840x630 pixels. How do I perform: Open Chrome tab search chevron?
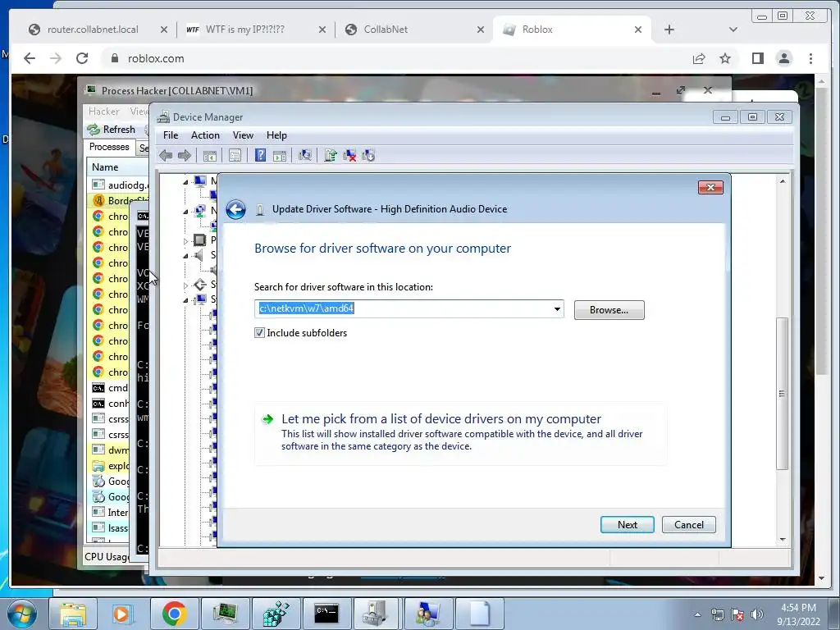pyautogui.click(x=733, y=30)
